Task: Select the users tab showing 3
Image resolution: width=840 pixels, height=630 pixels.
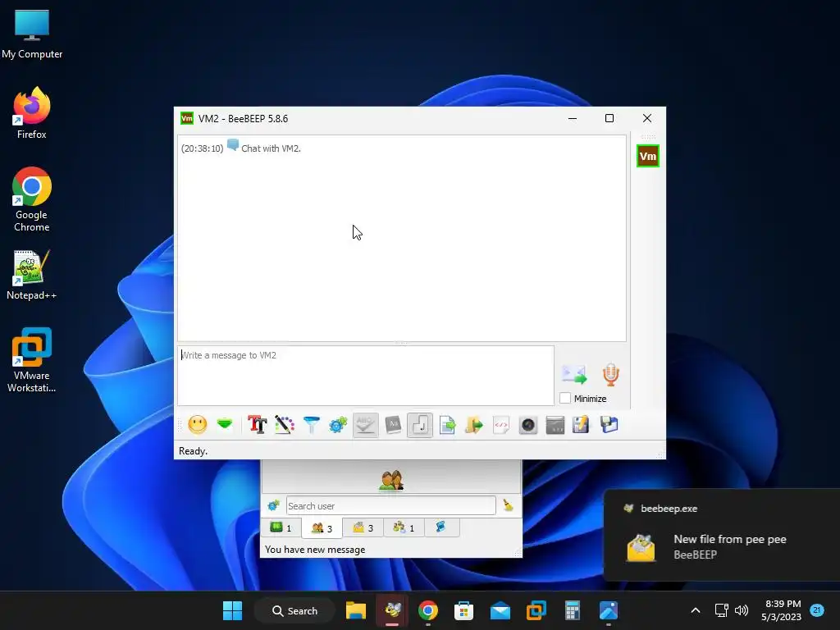Action: (x=322, y=527)
